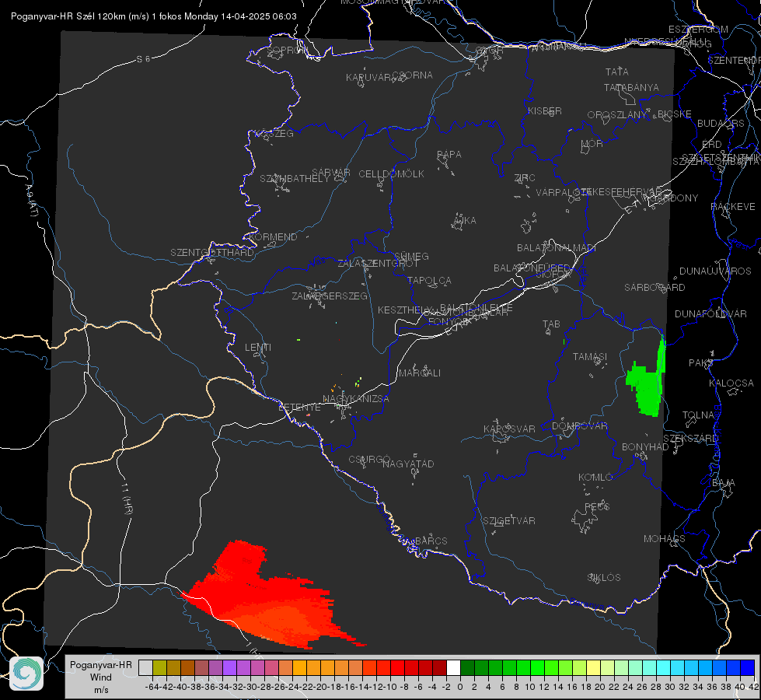The image size is (761, 700).
Task: Click the swirl logo icon beside the legend
Action: (x=26, y=674)
